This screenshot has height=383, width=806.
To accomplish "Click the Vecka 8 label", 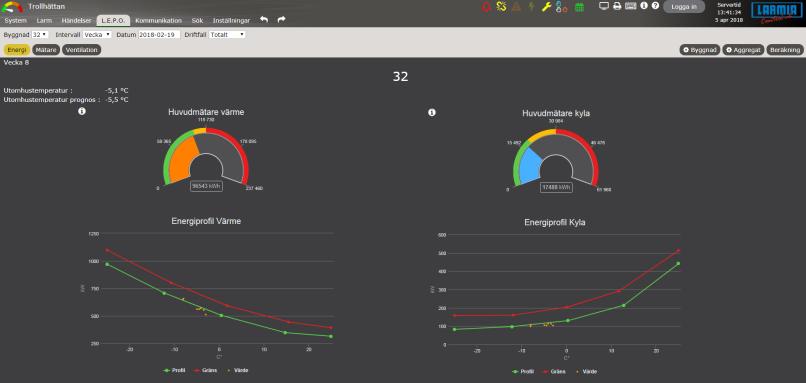I will (x=16, y=62).
